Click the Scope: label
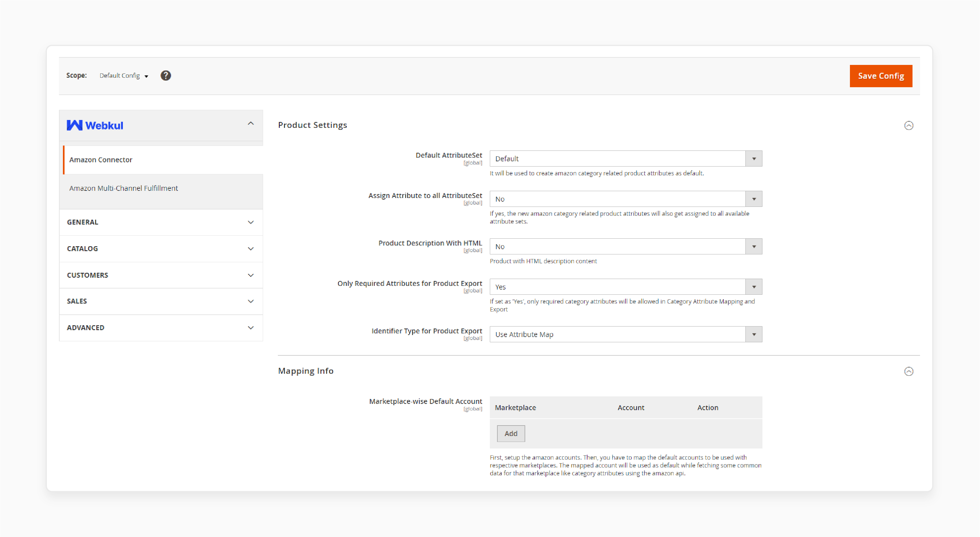 pos(76,75)
